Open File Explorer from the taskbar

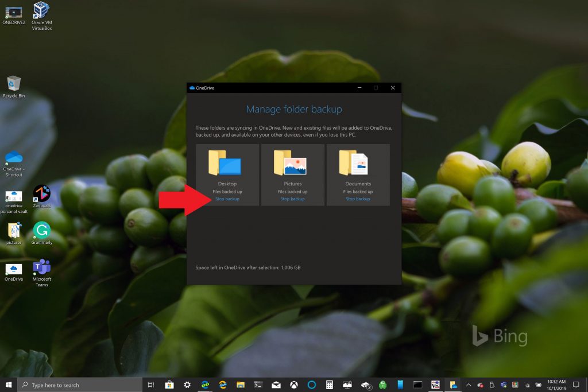point(241,385)
